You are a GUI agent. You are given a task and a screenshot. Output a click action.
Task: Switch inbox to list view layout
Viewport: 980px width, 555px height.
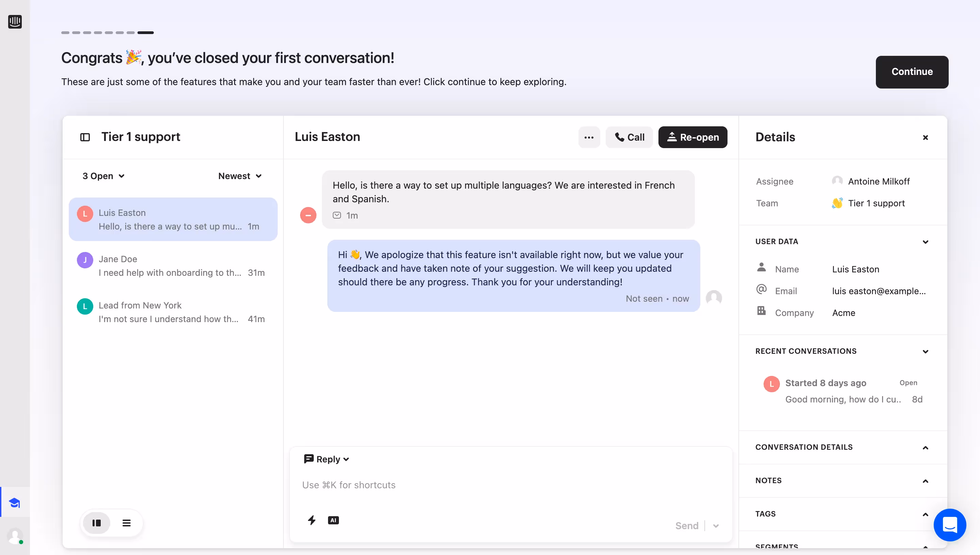tap(127, 523)
